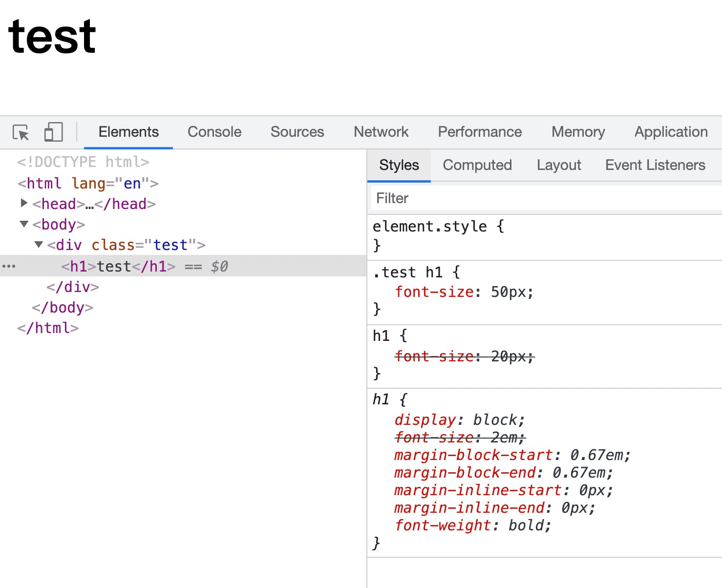Open the Application tab

click(x=671, y=132)
